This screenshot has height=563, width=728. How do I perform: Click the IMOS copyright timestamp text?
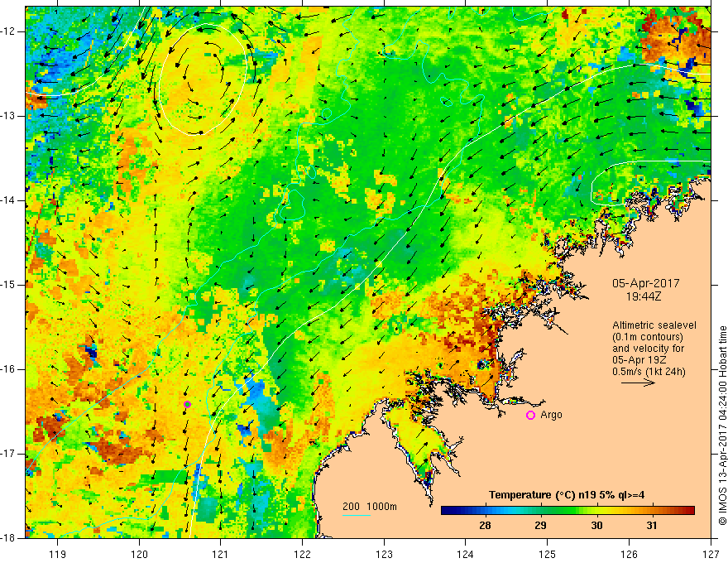coord(722,426)
